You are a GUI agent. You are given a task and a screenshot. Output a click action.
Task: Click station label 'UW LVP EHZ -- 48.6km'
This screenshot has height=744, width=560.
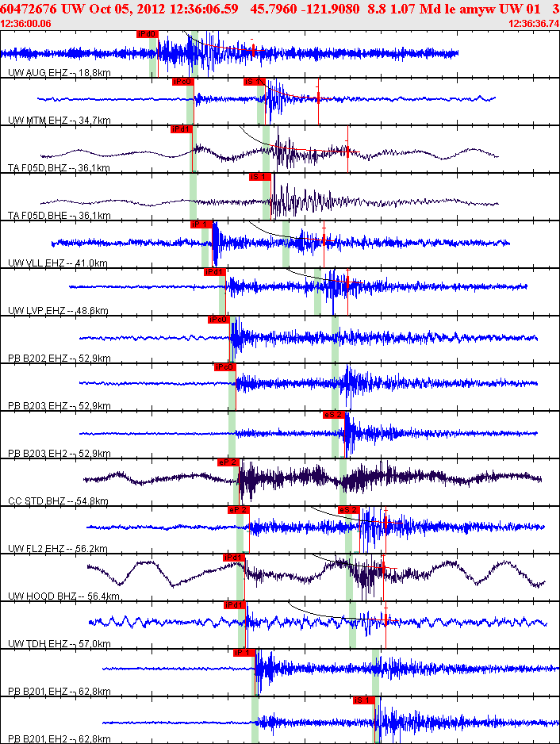coord(58,311)
